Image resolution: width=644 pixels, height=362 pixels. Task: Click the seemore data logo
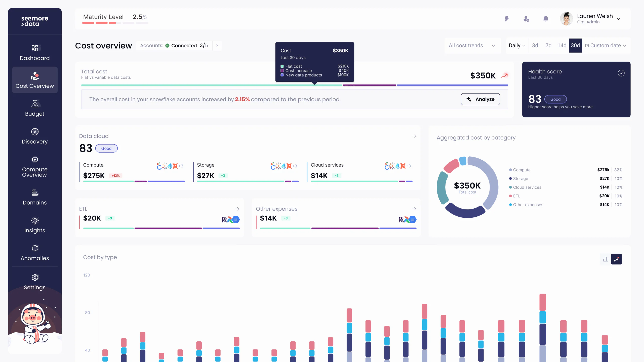point(35,21)
